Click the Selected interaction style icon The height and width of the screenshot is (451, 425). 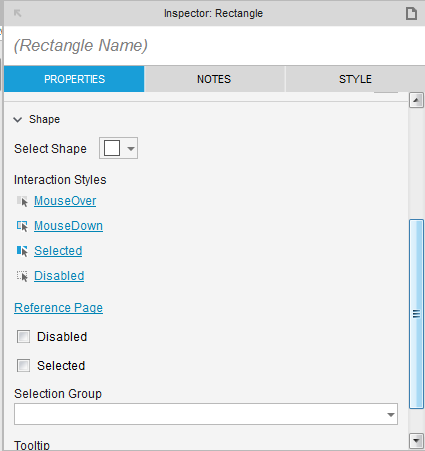(22, 251)
